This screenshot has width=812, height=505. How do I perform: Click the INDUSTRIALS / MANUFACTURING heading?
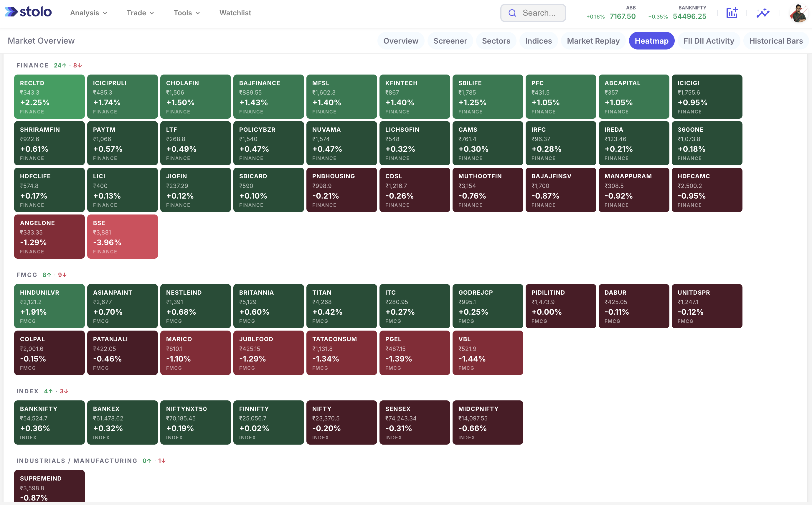(77, 461)
